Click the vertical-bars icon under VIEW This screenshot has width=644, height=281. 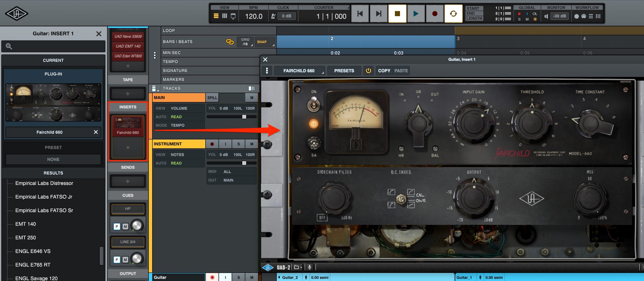click(224, 16)
